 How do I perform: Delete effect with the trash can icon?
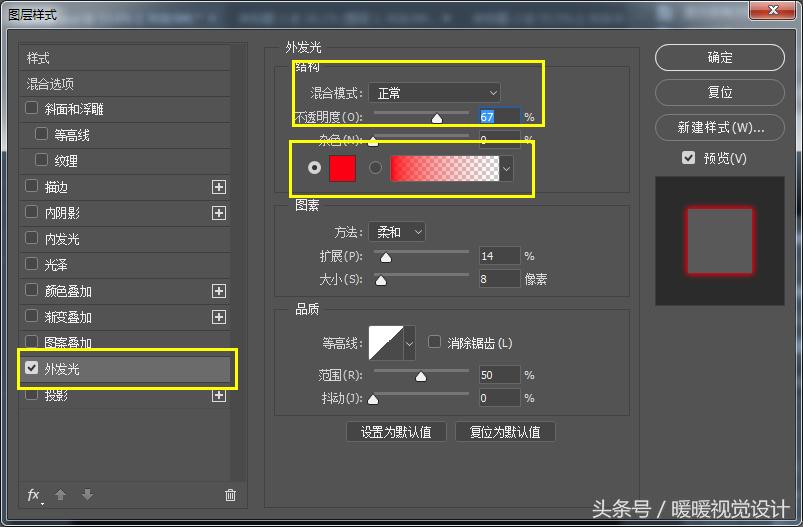pyautogui.click(x=230, y=495)
